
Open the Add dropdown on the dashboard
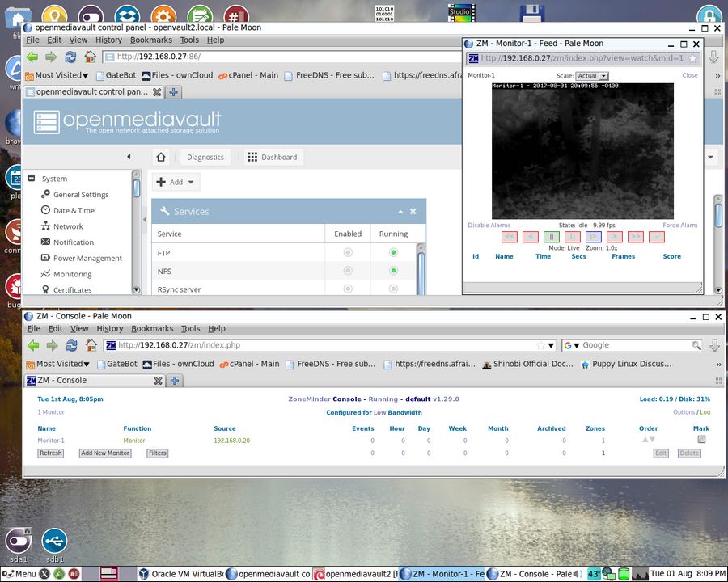[x=176, y=182]
